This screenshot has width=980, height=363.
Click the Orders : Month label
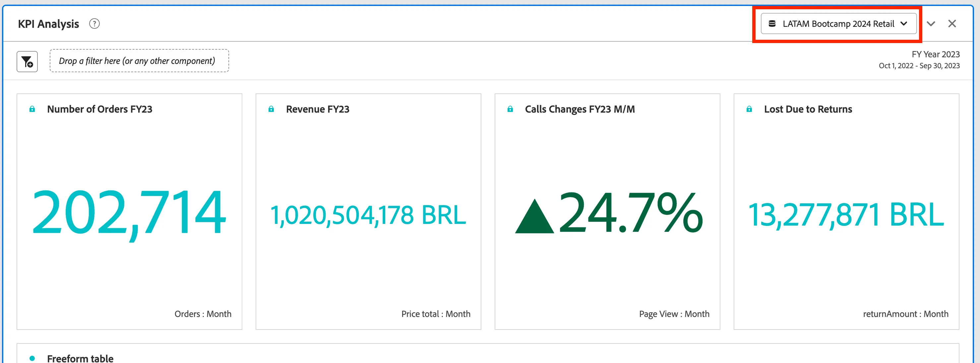pos(203,314)
